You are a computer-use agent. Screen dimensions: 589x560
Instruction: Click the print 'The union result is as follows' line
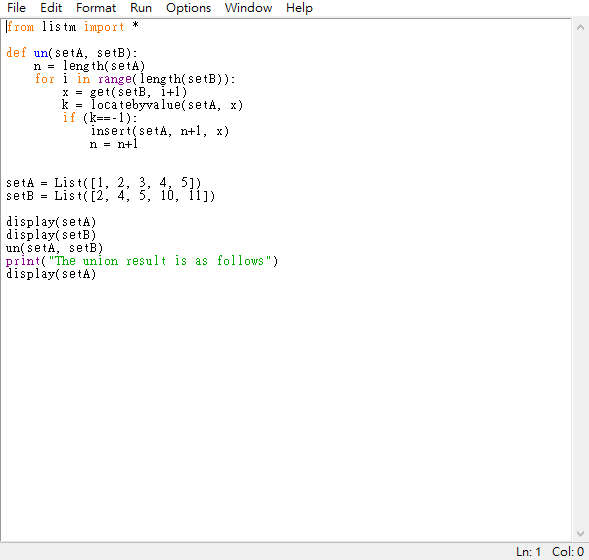[x=142, y=261]
